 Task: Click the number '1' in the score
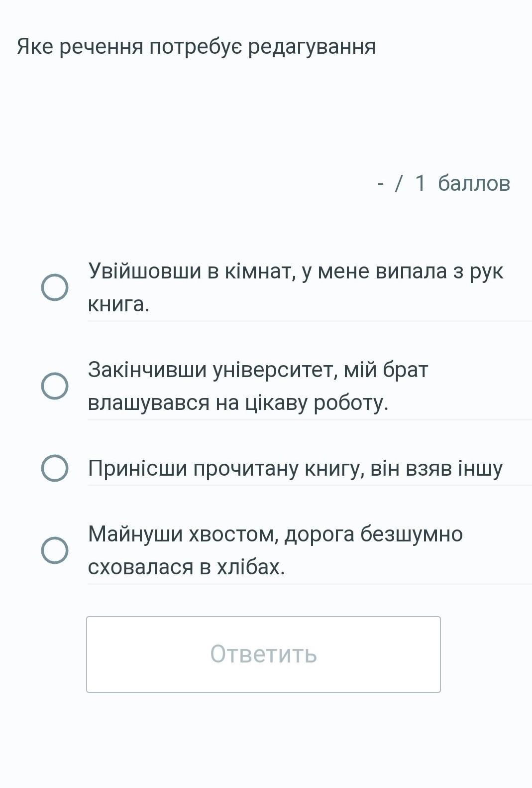pos(420,183)
